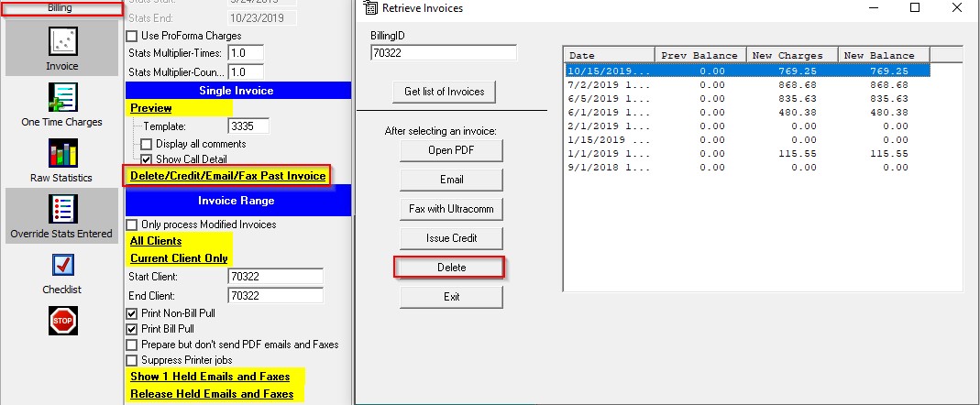Click the Delete button for selected invoice

(x=450, y=267)
